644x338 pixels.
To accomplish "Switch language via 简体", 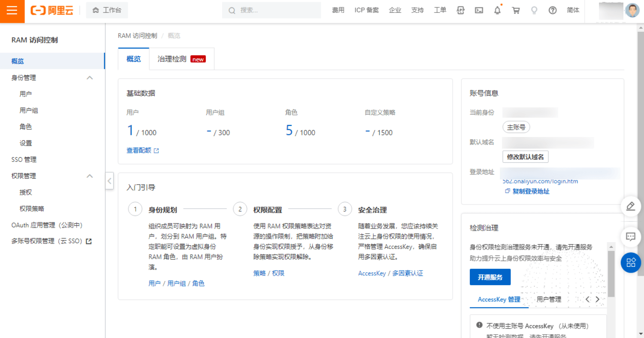I will point(573,10).
